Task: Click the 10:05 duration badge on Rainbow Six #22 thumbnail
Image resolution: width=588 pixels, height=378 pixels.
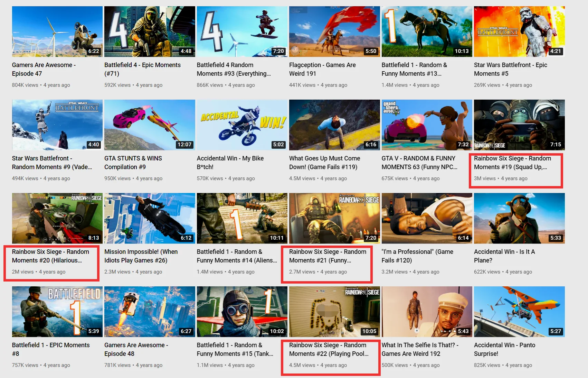Action: (x=369, y=331)
